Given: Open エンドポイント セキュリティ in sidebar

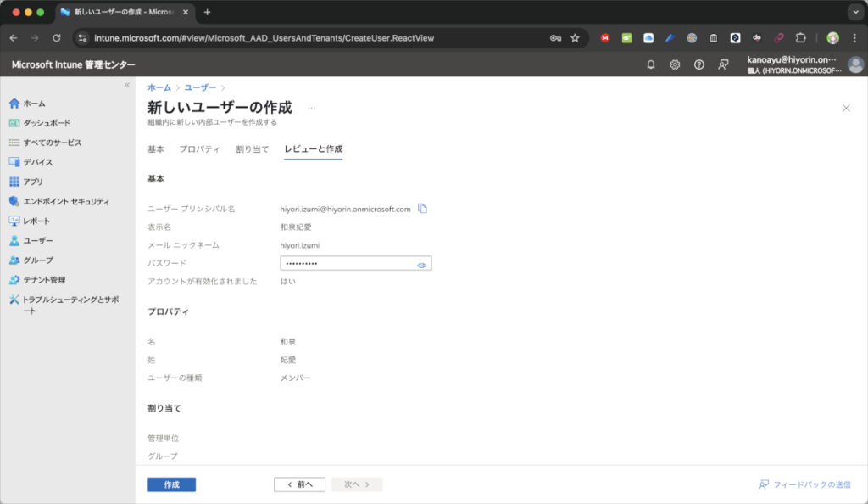Looking at the screenshot, I should [59, 202].
